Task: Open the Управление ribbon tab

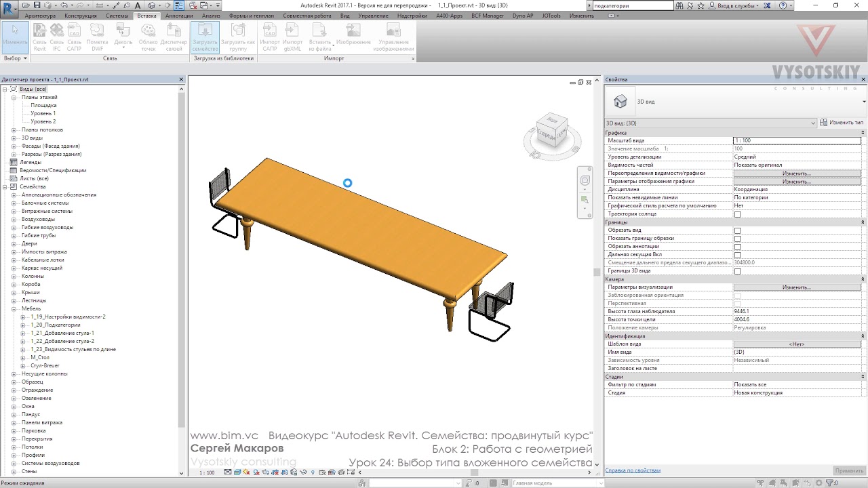Action: pos(373,16)
